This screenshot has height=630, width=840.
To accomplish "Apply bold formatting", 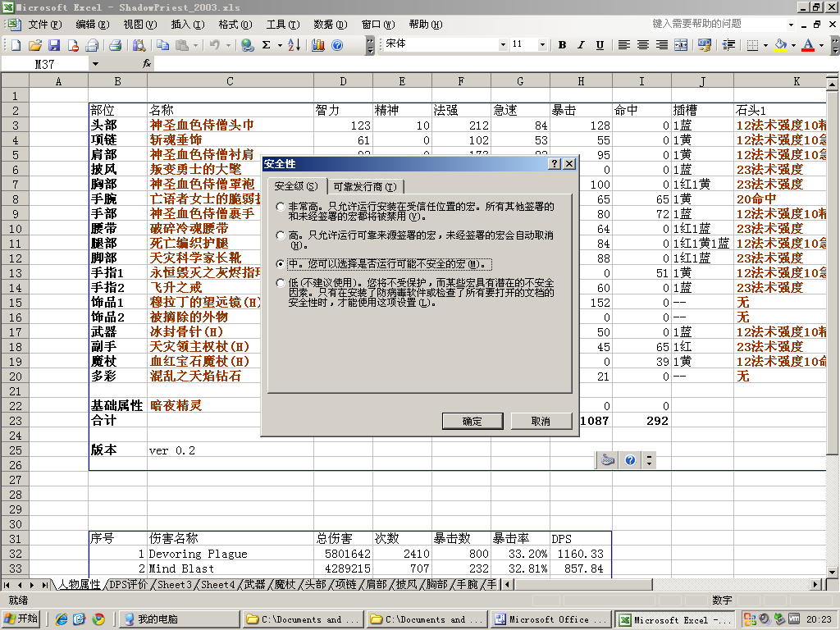I will (563, 46).
